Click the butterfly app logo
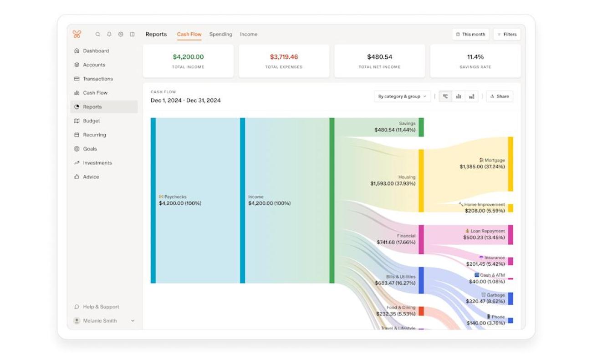 tap(77, 34)
